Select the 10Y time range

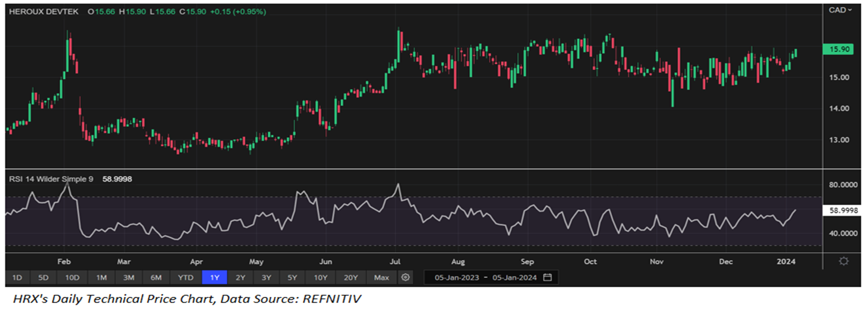pos(321,277)
